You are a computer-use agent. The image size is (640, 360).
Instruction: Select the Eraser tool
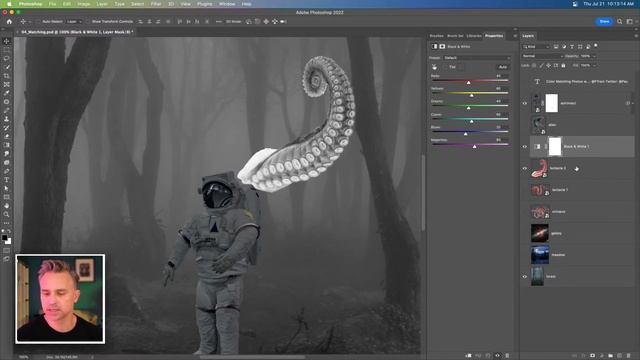point(7,136)
